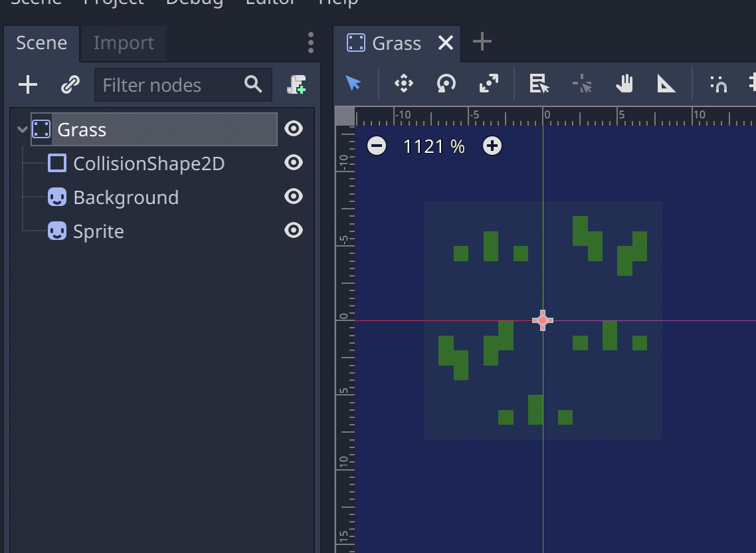The width and height of the screenshot is (756, 553).
Task: Activate the Rotate tool
Action: 446,84
